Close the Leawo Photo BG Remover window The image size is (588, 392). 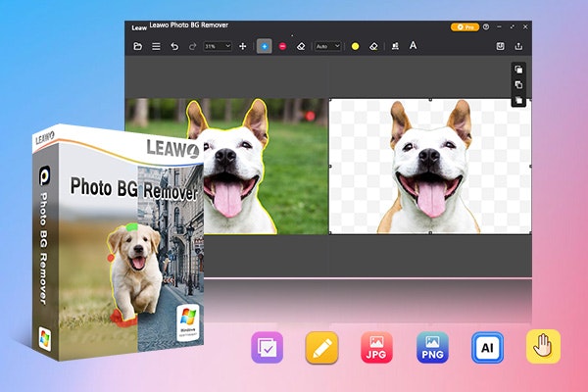(525, 27)
